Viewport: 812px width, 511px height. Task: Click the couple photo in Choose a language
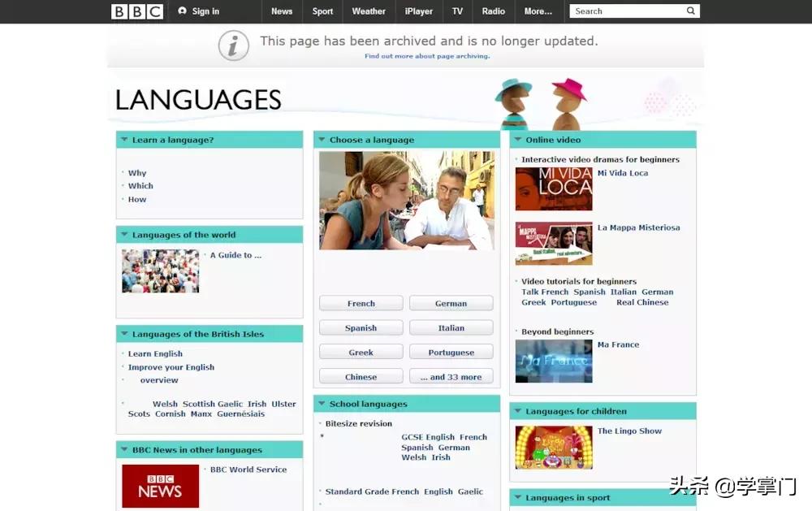(x=407, y=201)
